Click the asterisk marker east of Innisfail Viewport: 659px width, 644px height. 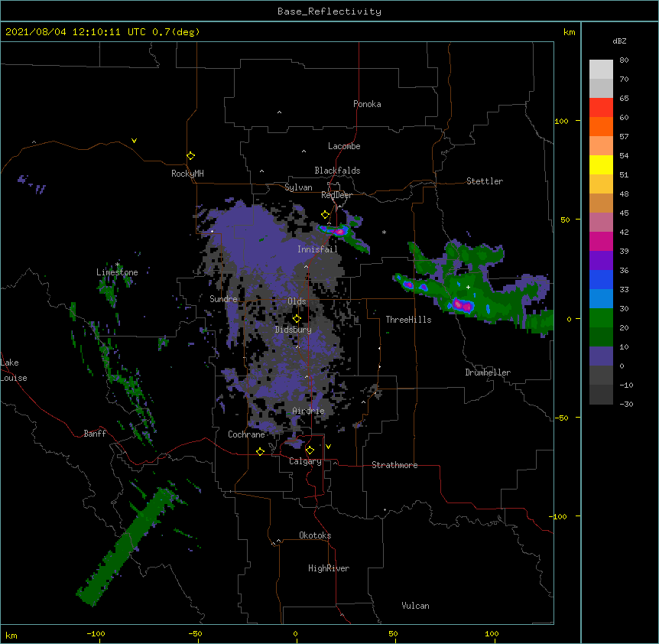tap(384, 232)
